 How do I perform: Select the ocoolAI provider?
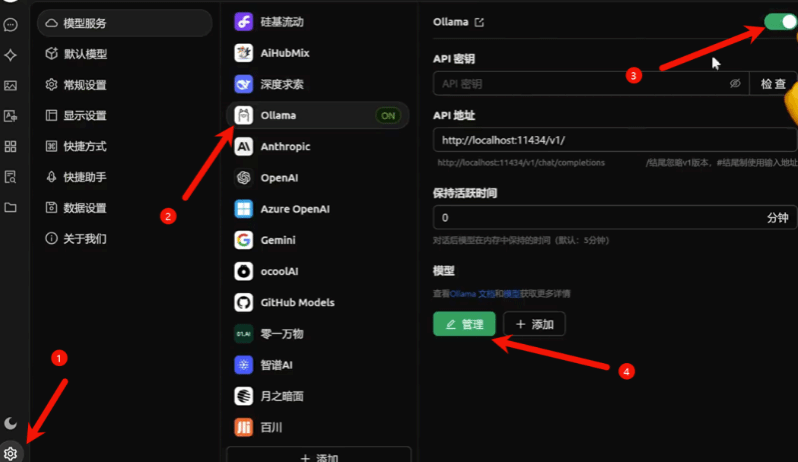point(318,271)
